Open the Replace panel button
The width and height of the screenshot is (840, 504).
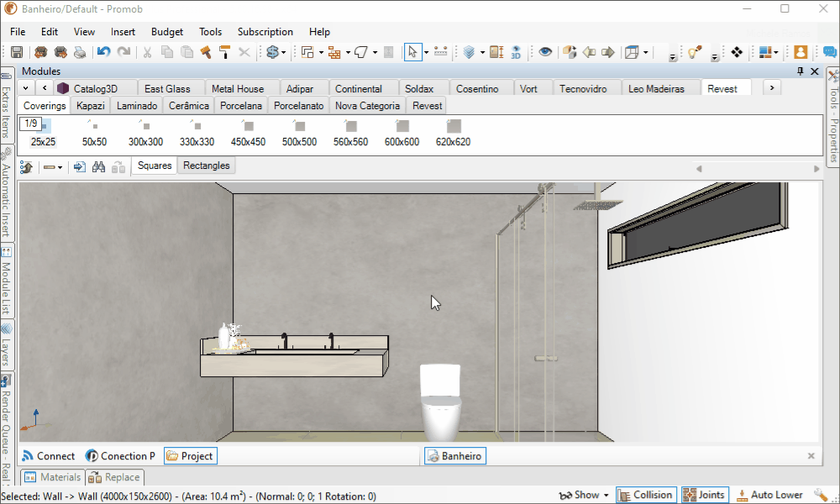point(114,477)
